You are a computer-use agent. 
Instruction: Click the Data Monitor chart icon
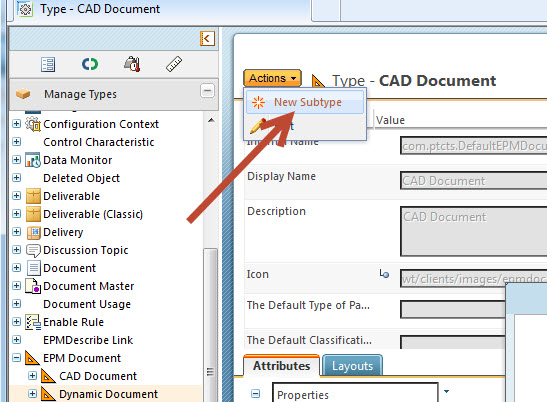33,160
